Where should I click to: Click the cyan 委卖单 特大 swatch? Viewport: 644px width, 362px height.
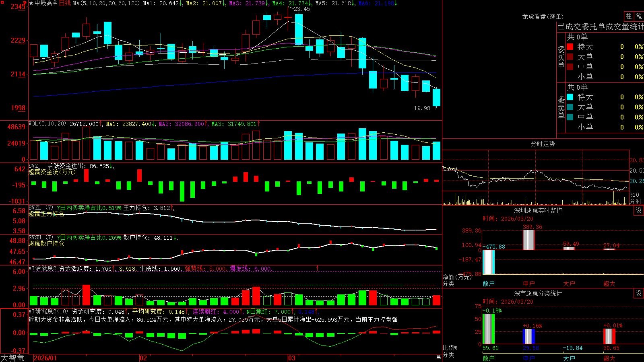[x=570, y=97]
